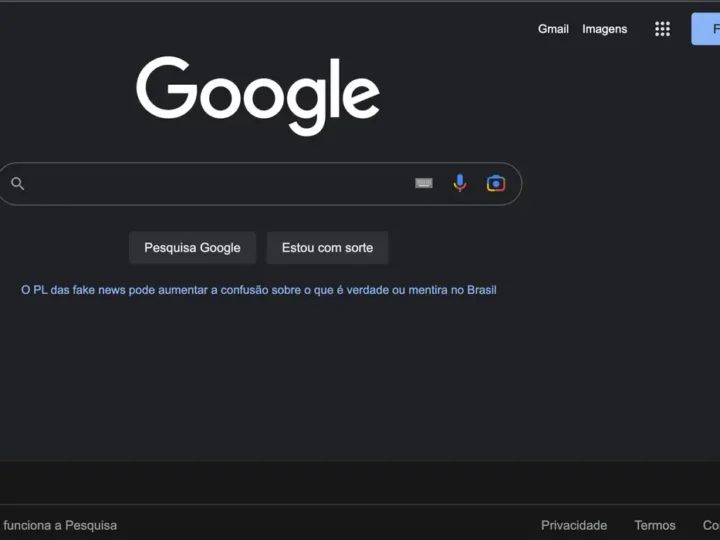Start a voice search with the microphone
The height and width of the screenshot is (540, 720).
(460, 183)
